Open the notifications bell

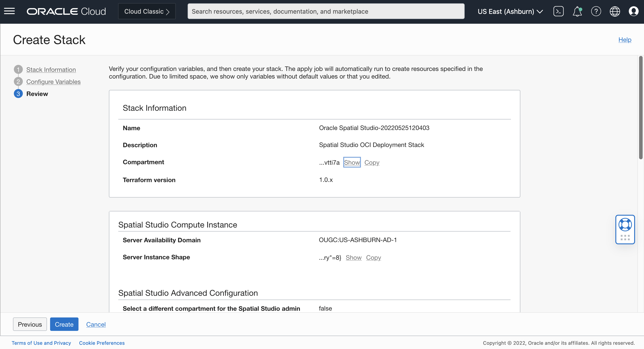[577, 11]
